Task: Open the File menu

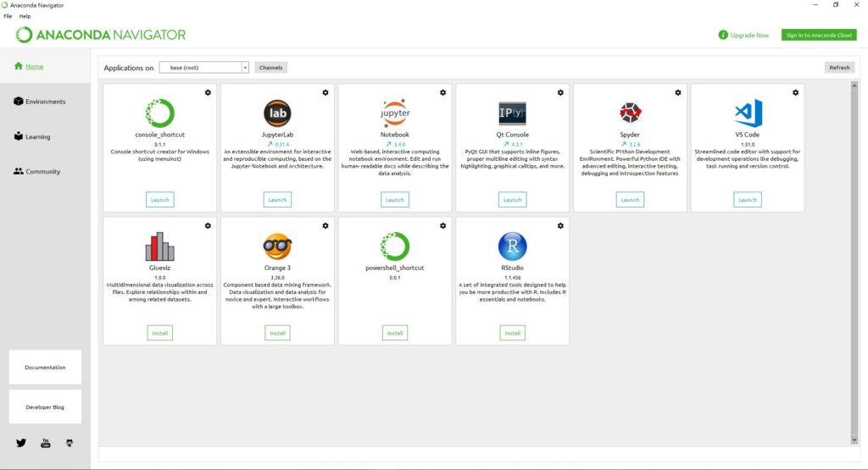Action: (x=8, y=16)
